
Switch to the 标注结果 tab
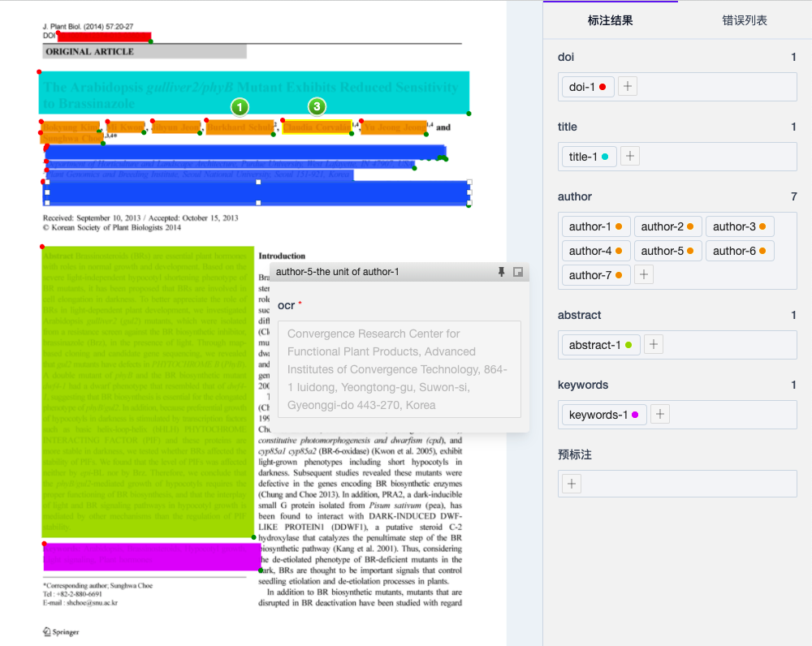610,20
